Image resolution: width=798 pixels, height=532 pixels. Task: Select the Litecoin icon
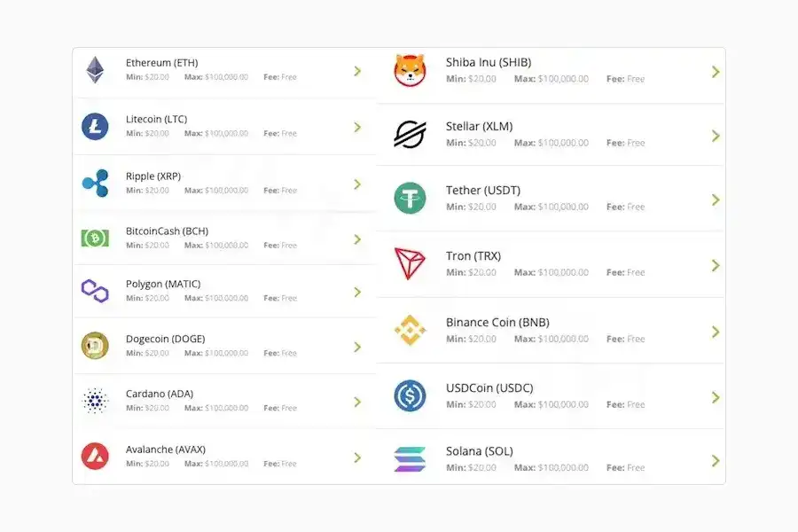95,126
